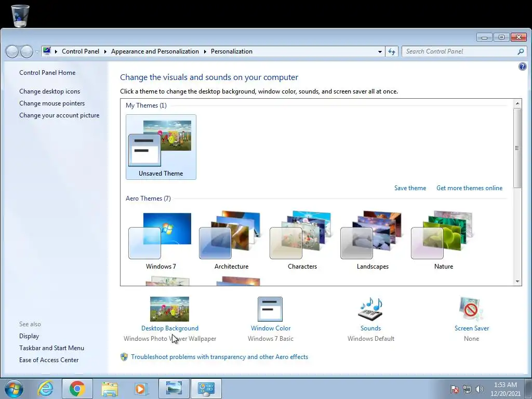Open the recent pages dropdown next to Forward
532x399 pixels.
pos(37,52)
